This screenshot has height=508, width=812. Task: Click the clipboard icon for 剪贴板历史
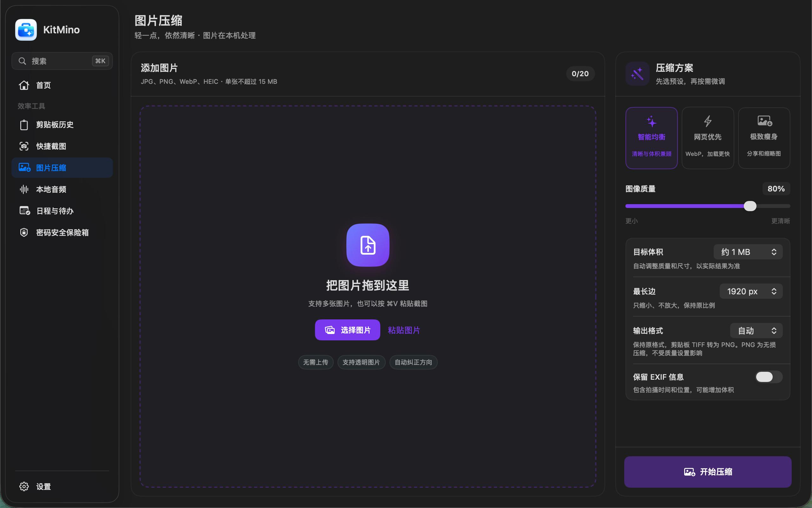pos(24,125)
